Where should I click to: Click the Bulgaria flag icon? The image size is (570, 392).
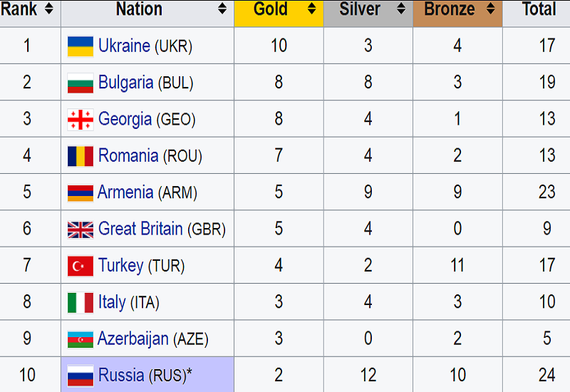[x=81, y=83]
